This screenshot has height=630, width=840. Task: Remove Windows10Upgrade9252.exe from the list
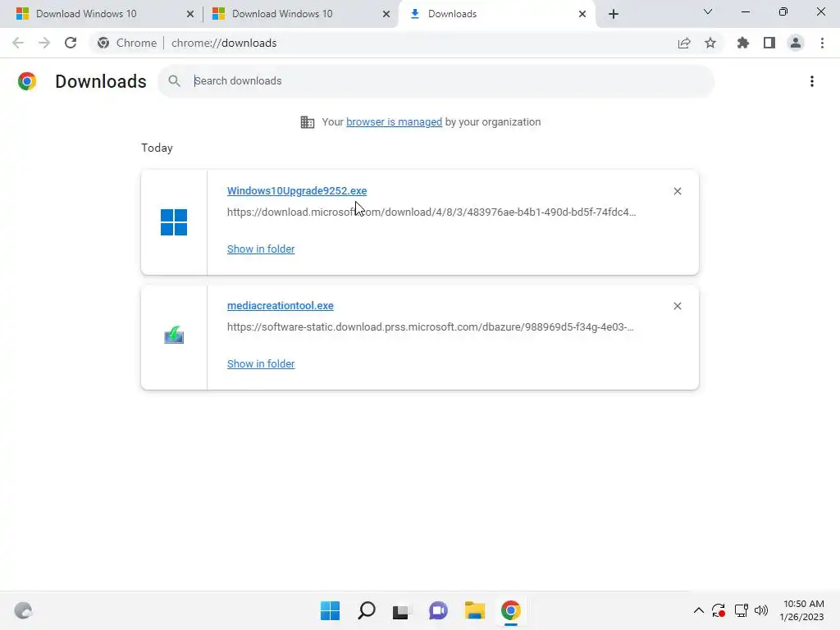click(678, 191)
